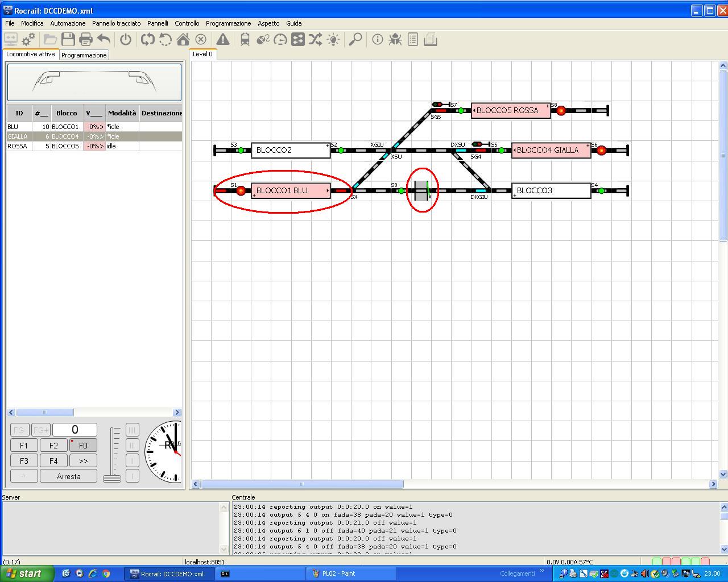Screen dimensions: 728x582
Task: Toggle the F4 function button
Action: click(53, 461)
